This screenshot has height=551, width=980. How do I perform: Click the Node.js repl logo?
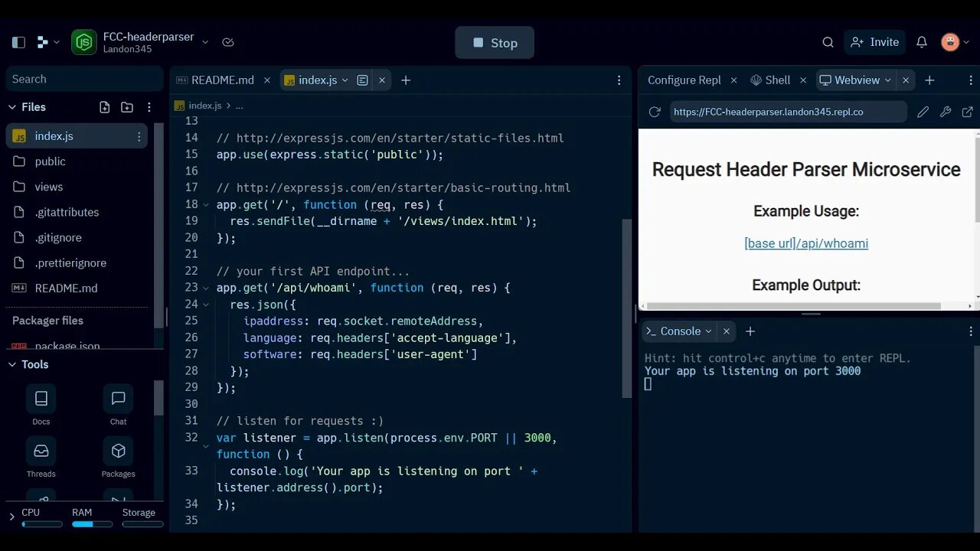[84, 42]
